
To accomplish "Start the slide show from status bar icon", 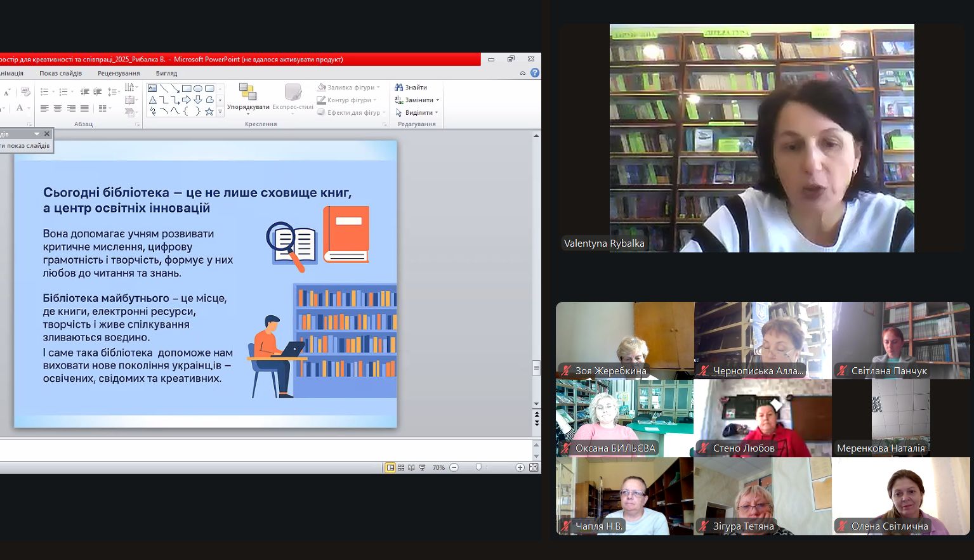I will (422, 467).
